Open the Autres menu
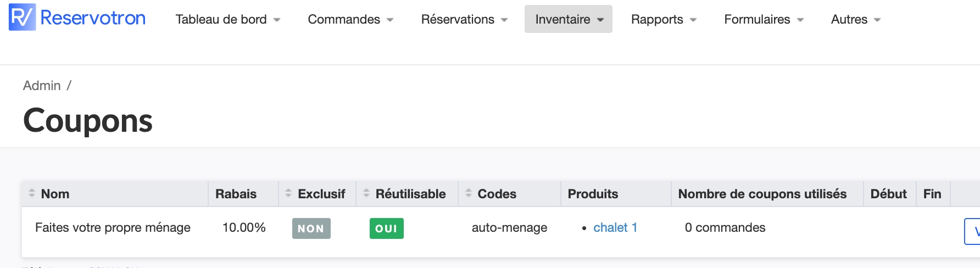 coord(855,19)
